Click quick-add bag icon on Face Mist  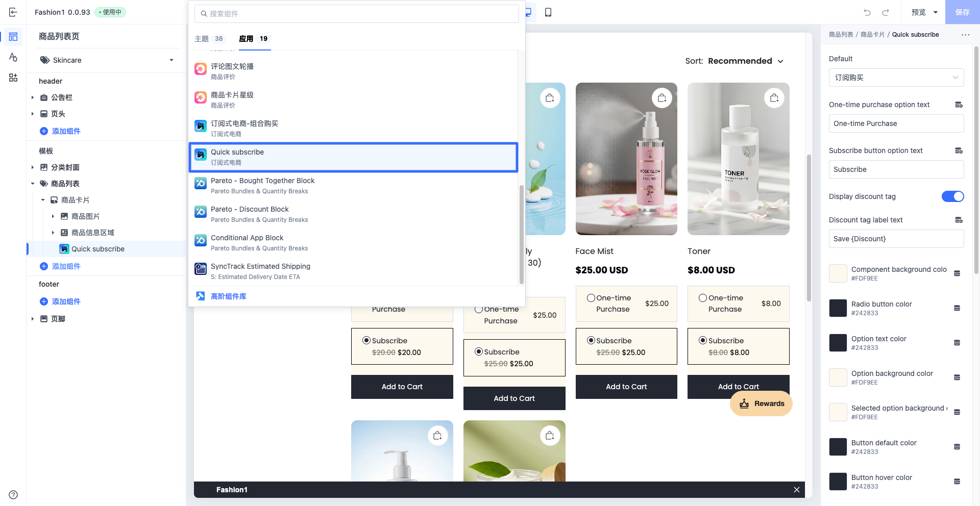[662, 98]
